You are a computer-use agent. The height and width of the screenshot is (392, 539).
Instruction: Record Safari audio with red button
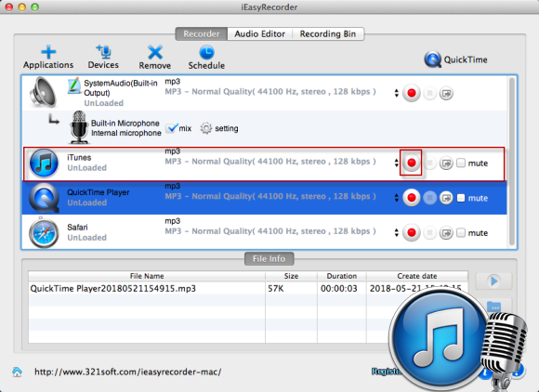click(412, 233)
